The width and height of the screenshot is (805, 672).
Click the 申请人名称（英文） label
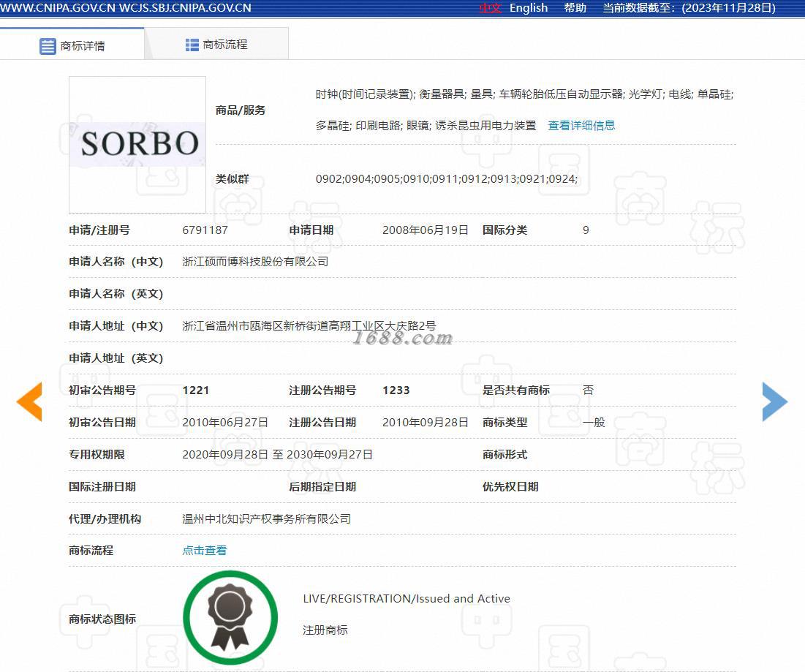point(116,294)
